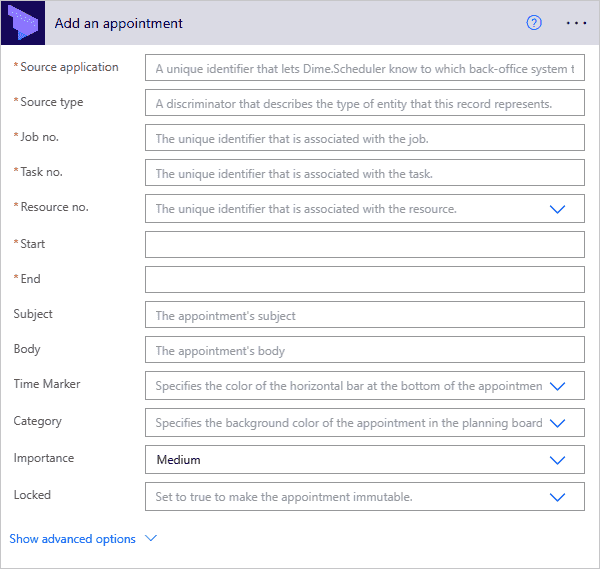Click the Job no. label
This screenshot has width=600, height=569.
(x=39, y=137)
